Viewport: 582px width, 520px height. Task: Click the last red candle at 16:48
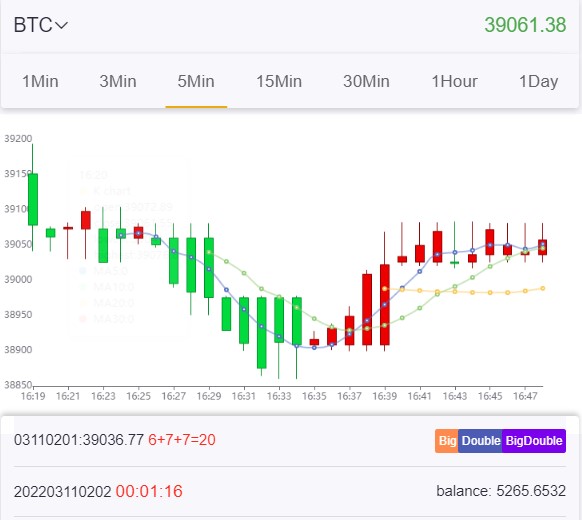click(543, 247)
